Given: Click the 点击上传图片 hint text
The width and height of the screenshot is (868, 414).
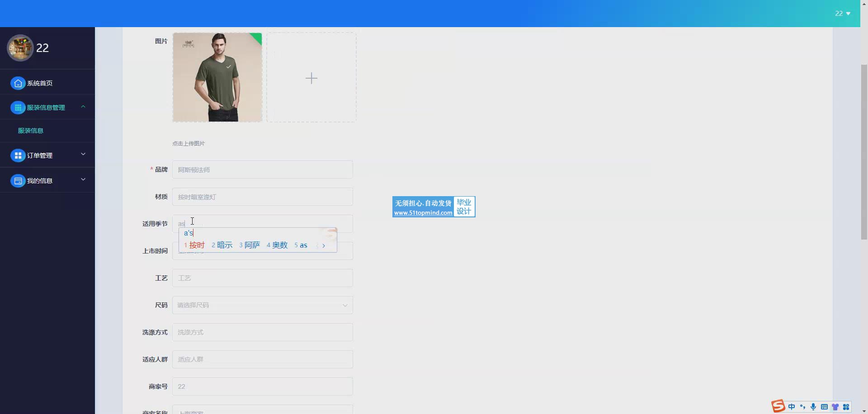Looking at the screenshot, I should pyautogui.click(x=189, y=144).
